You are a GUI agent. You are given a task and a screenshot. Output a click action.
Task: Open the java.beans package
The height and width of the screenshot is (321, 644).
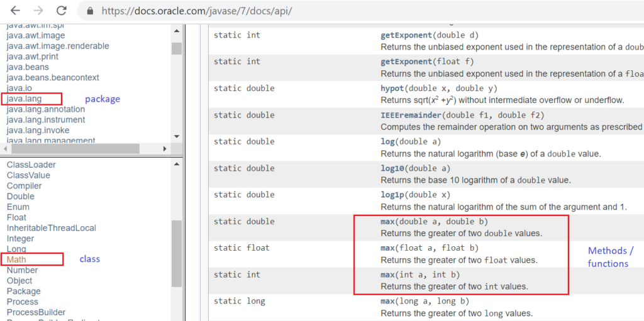28,67
